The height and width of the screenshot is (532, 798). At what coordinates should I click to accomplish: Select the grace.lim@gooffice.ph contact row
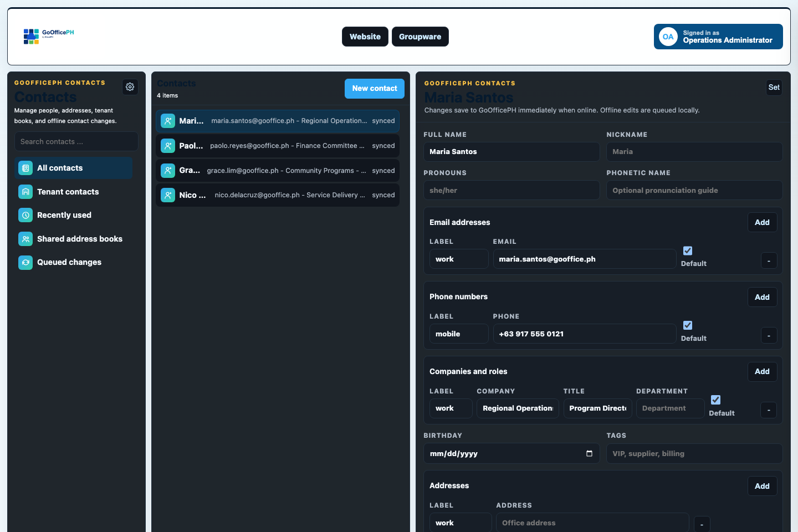point(278,171)
